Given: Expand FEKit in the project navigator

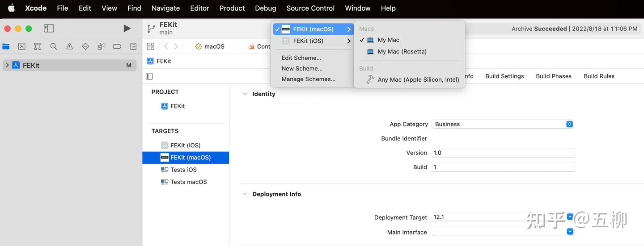Looking at the screenshot, I should tap(7, 65).
